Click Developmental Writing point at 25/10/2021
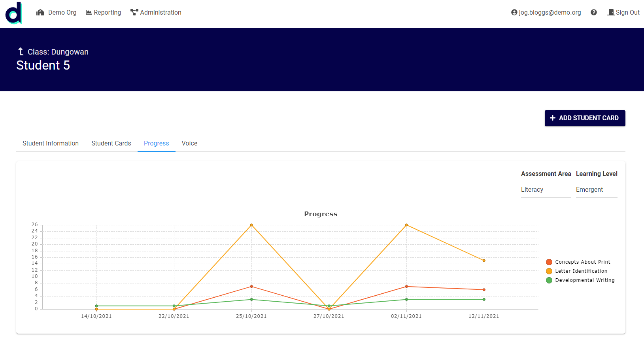Screen dimensions: 644x338 251,299
